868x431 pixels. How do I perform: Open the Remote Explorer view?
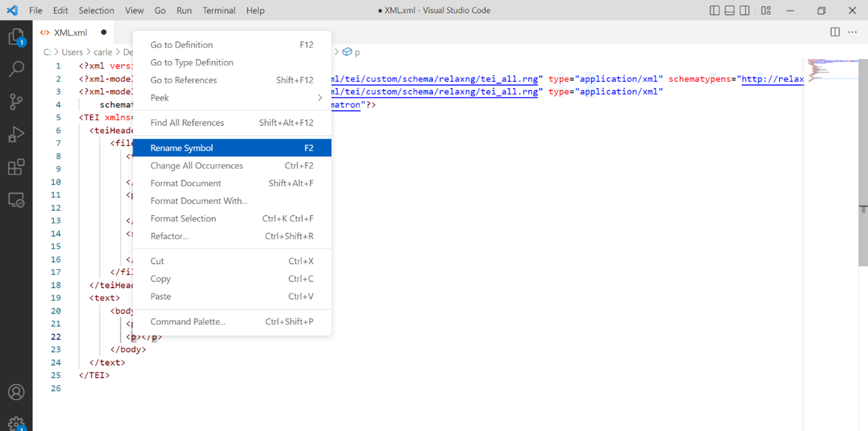point(16,200)
